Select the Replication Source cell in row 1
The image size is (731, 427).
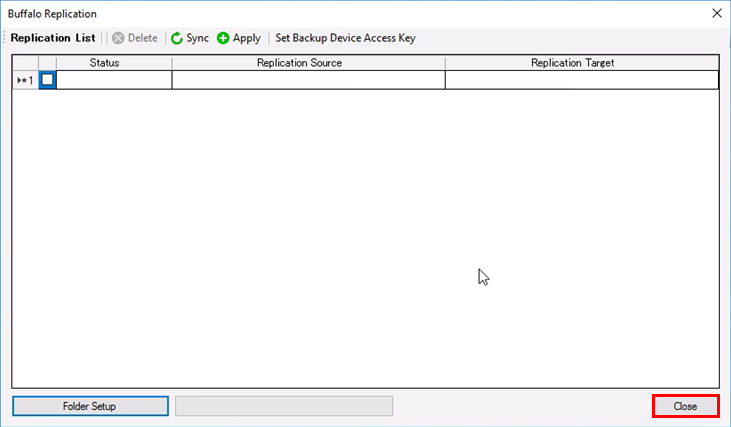[x=308, y=80]
